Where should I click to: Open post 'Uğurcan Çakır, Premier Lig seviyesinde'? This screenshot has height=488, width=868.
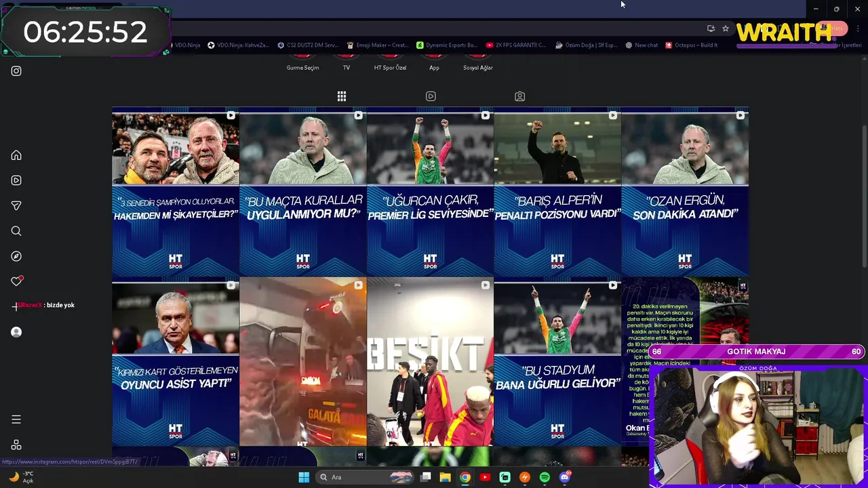430,192
